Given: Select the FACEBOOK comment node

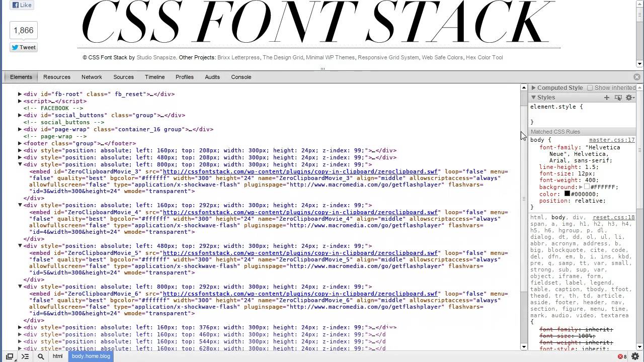Looking at the screenshot, I should point(53,108).
